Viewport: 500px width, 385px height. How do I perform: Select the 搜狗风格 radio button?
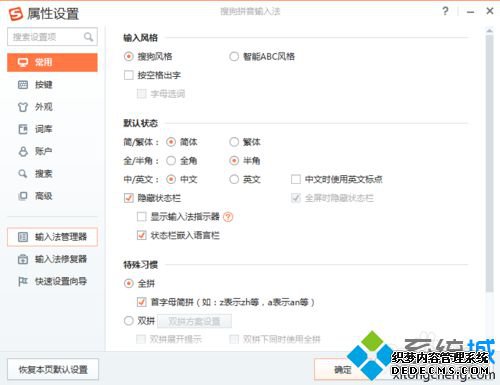click(129, 56)
